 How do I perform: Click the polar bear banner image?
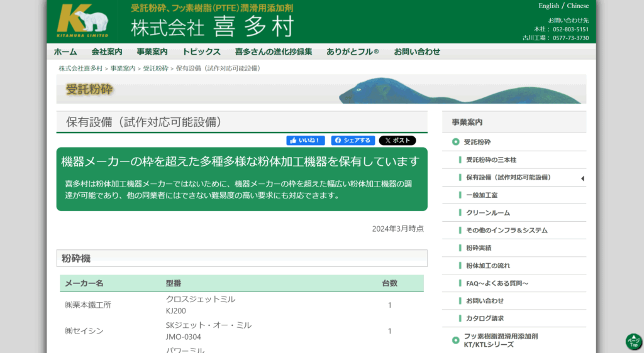462,90
